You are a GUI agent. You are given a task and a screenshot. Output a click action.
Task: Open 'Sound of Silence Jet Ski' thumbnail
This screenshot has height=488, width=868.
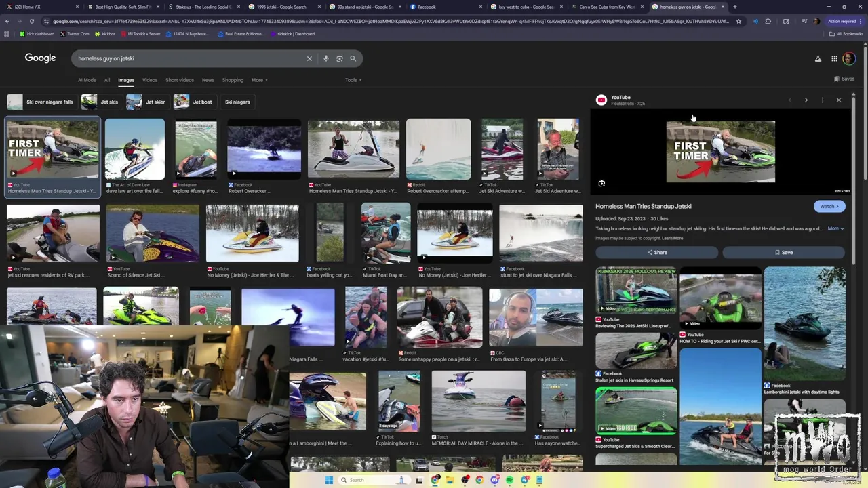153,232
